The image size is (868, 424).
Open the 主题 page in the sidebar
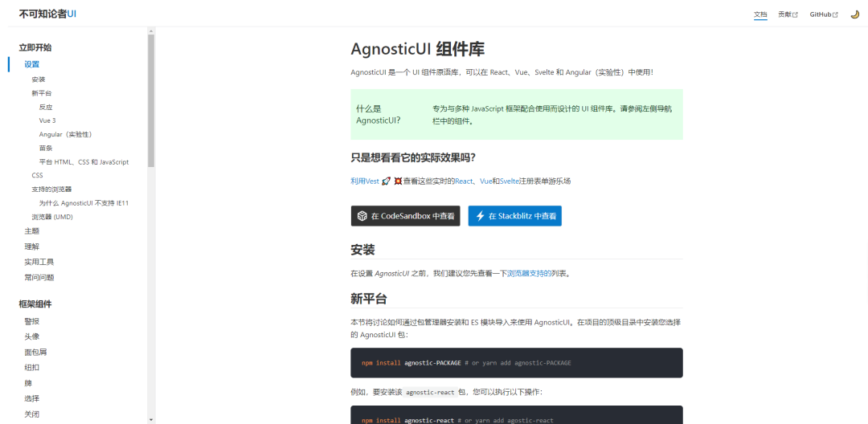click(x=32, y=231)
